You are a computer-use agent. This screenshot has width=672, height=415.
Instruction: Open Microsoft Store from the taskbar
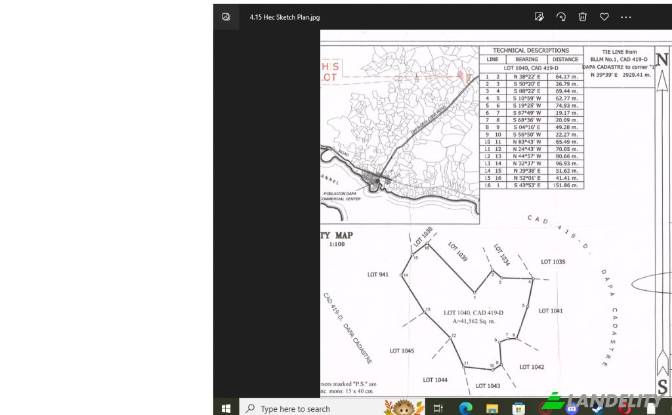pyautogui.click(x=517, y=408)
